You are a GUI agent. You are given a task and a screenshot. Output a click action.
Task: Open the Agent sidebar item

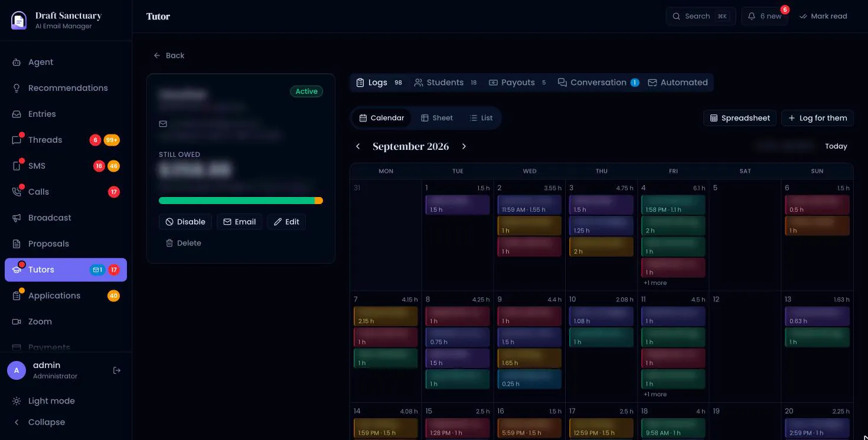pos(66,62)
